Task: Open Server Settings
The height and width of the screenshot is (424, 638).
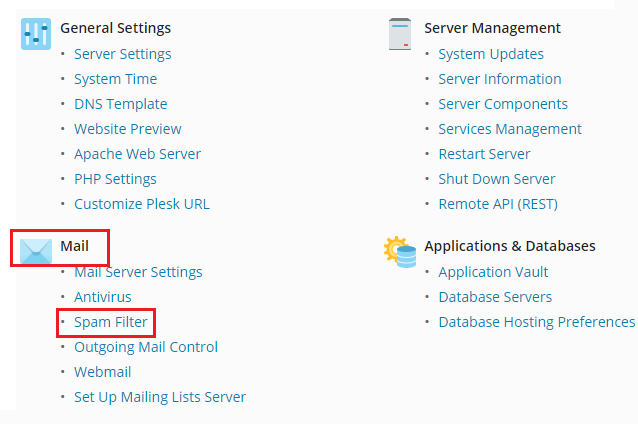Action: point(122,54)
